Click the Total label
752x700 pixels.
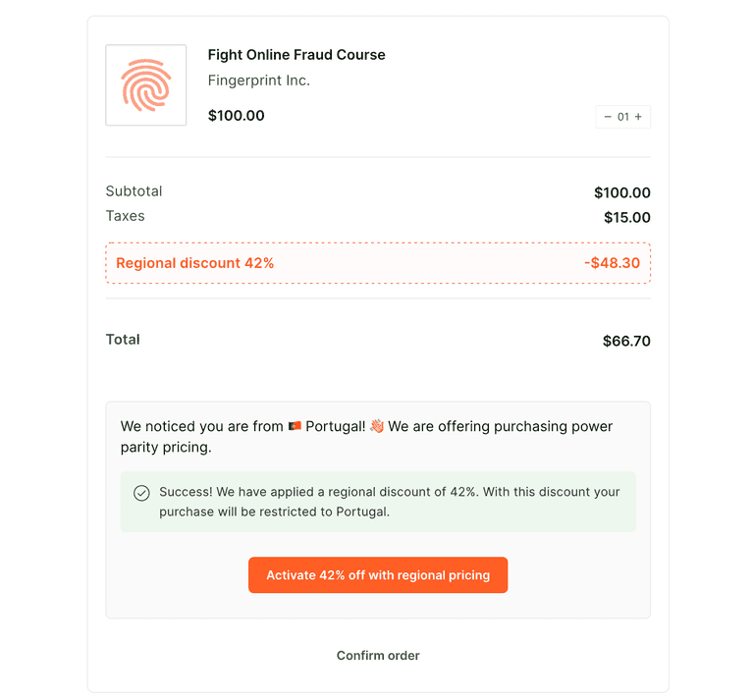click(123, 340)
